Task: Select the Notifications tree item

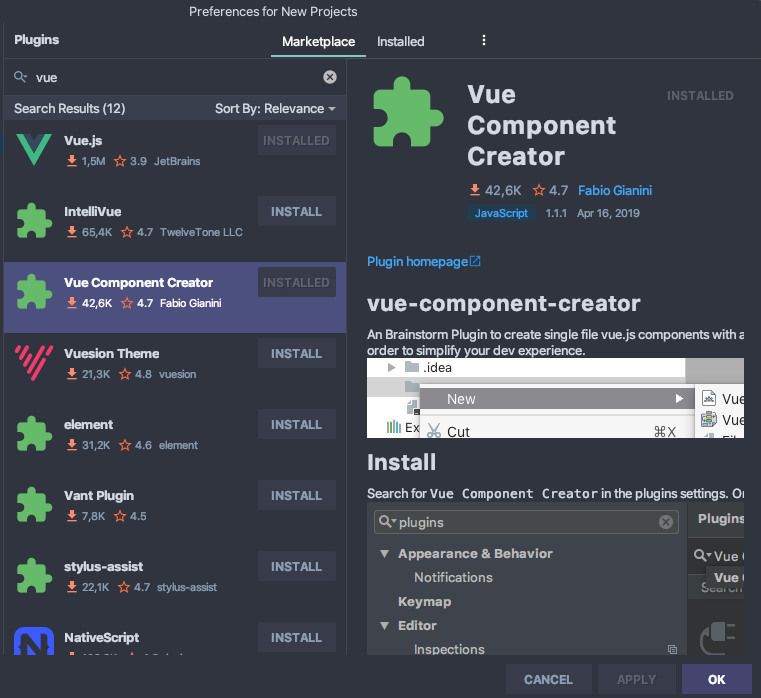Action: [453, 577]
